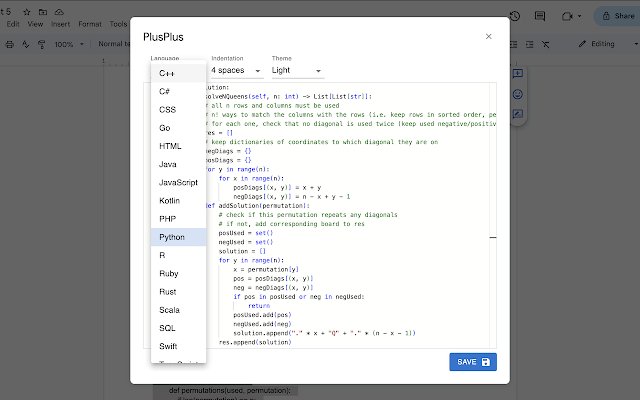Click the code line 'res.append(solution)'
Viewport: 640px width, 400px height.
255,342
